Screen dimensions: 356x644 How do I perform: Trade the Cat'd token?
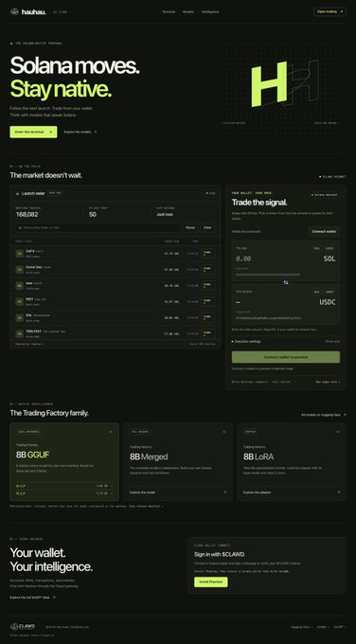pyautogui.click(x=207, y=254)
